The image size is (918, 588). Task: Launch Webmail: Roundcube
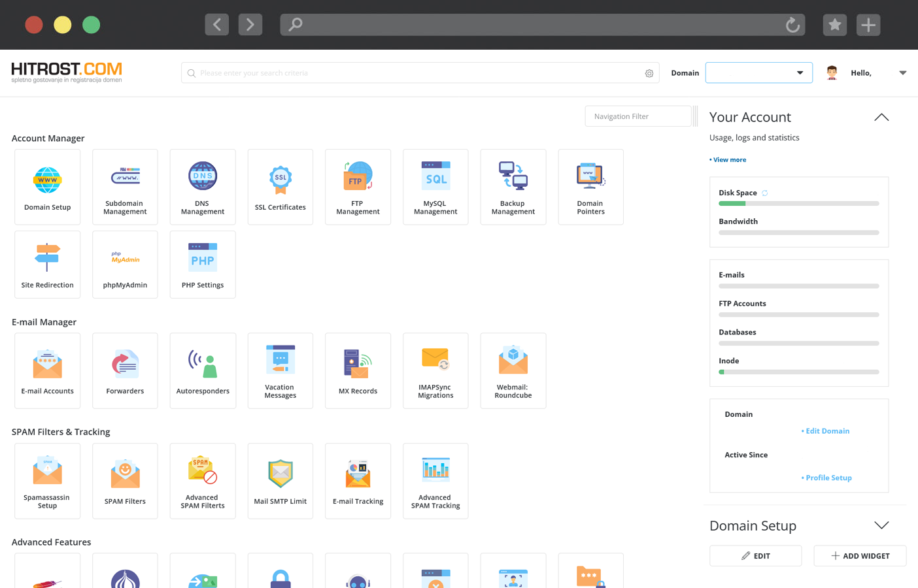pyautogui.click(x=513, y=371)
